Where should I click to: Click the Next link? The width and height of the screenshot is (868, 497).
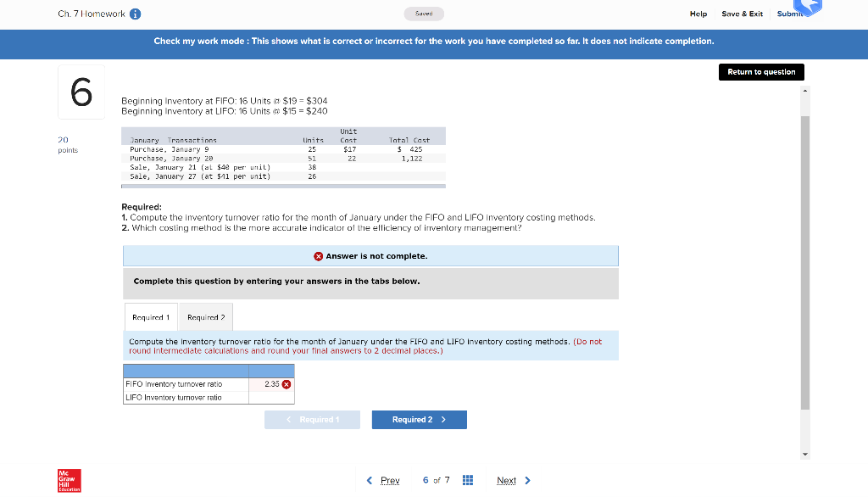509,480
